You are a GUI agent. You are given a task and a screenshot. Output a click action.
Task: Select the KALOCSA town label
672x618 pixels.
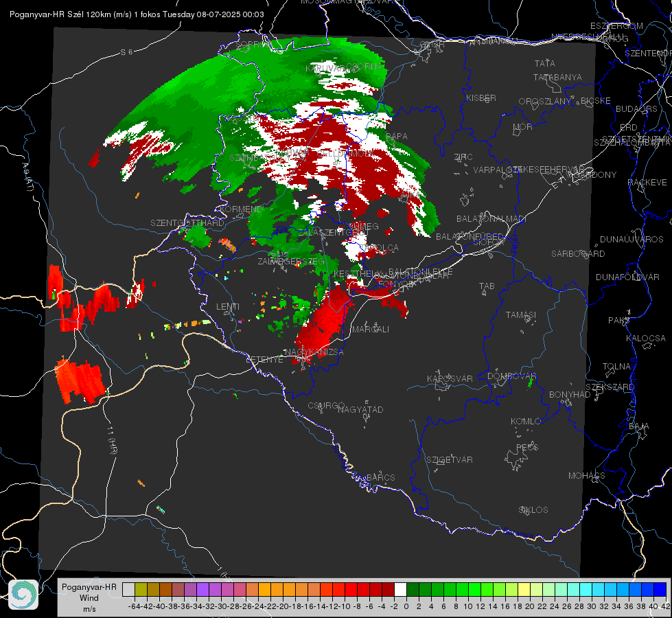pos(645,339)
